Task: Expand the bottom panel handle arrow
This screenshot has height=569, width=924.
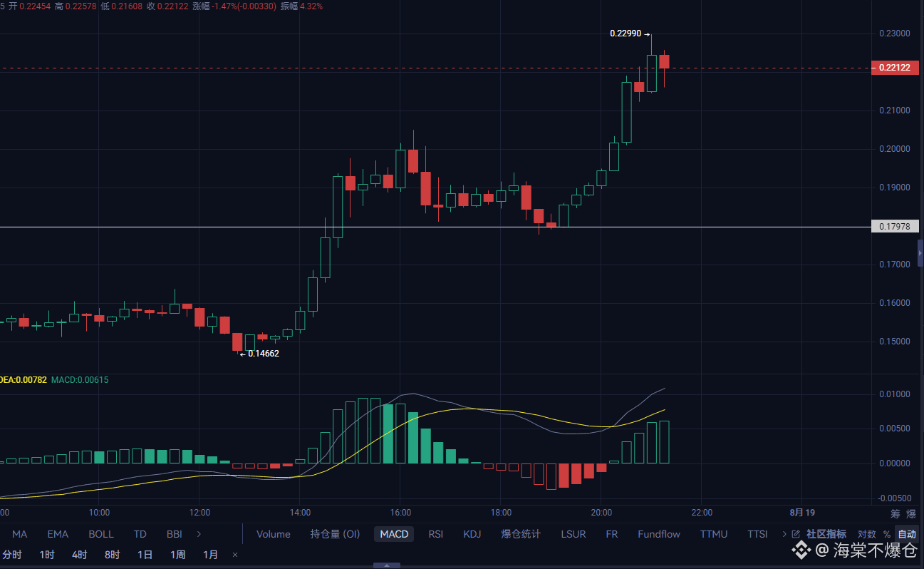Action: (387, 565)
